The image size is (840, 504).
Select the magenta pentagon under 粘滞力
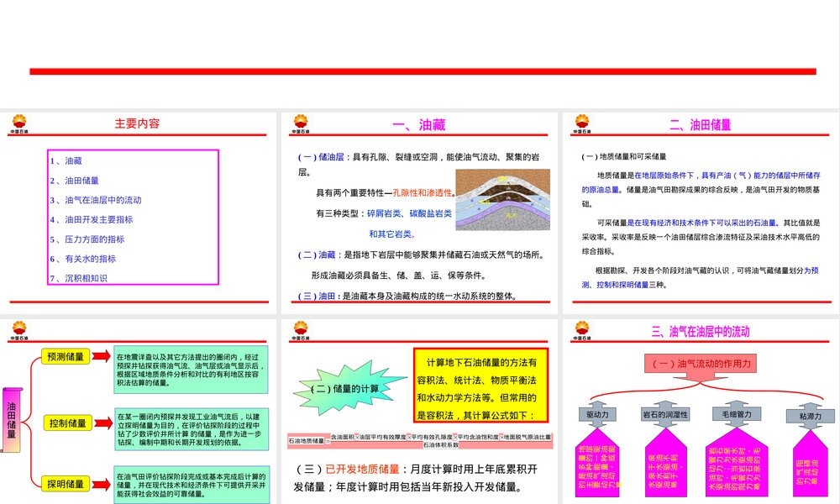[810, 465]
